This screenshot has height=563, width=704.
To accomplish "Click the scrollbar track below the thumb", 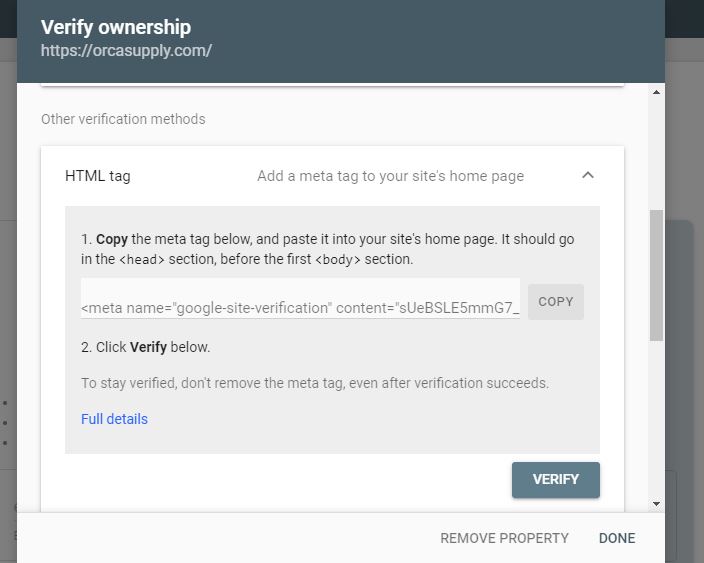I will click(656, 420).
